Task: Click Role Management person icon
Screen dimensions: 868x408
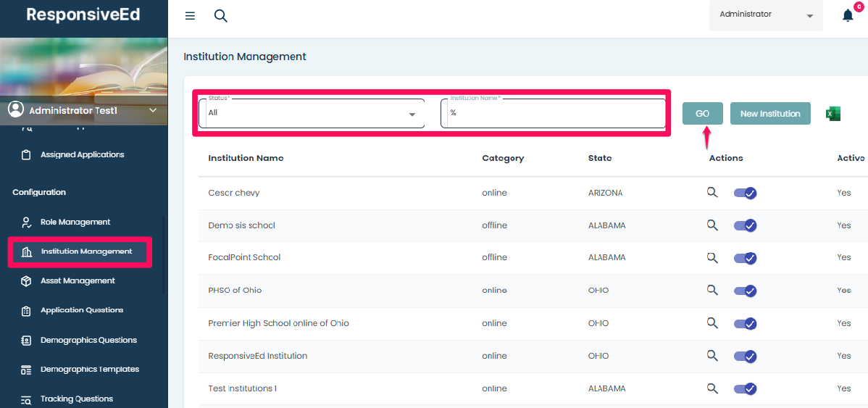Action: tap(26, 222)
